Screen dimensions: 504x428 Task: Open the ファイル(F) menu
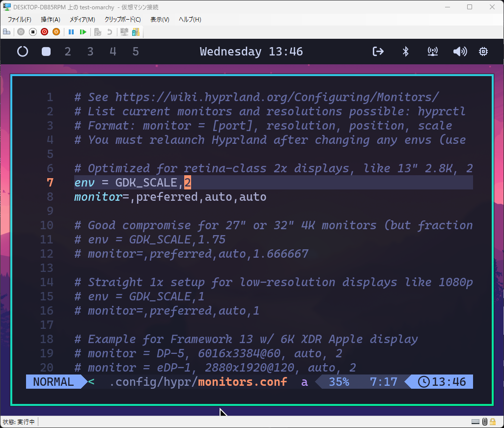click(x=19, y=19)
